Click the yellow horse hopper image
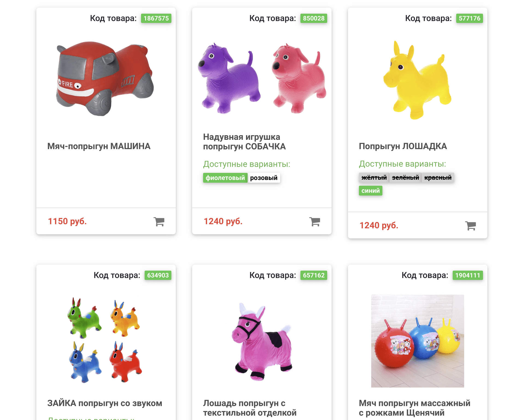 click(x=417, y=80)
